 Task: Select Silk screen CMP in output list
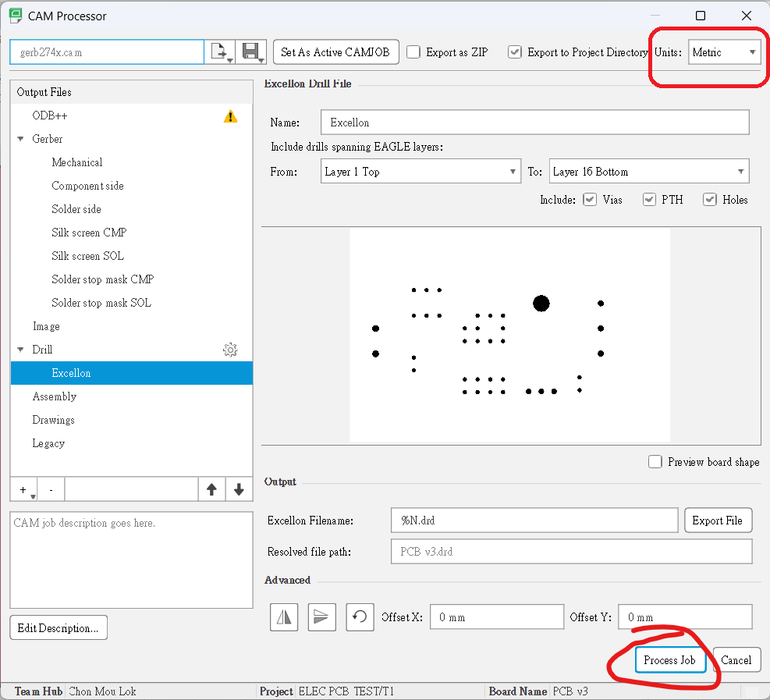tap(89, 233)
